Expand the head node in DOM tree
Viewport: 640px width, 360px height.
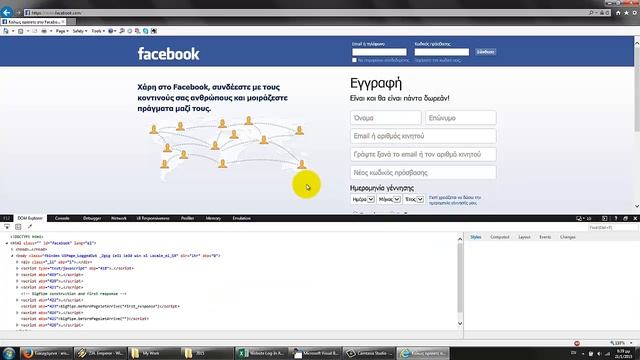12,249
